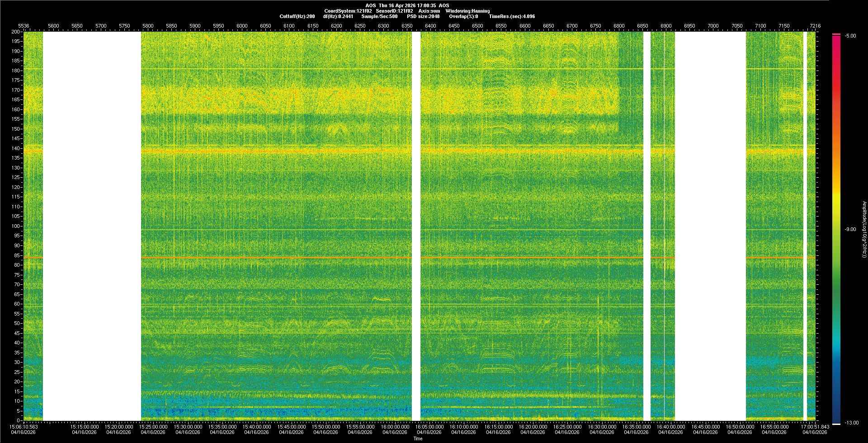Screen dimensions: 868x443
Task: Click the Cuttoff(Hz):200 parameter text
Action: (297, 16)
